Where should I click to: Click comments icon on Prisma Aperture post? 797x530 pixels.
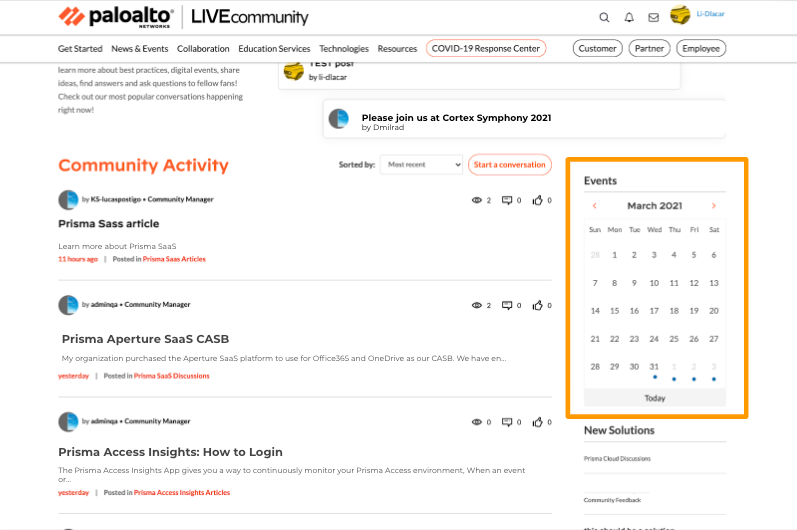coord(507,305)
